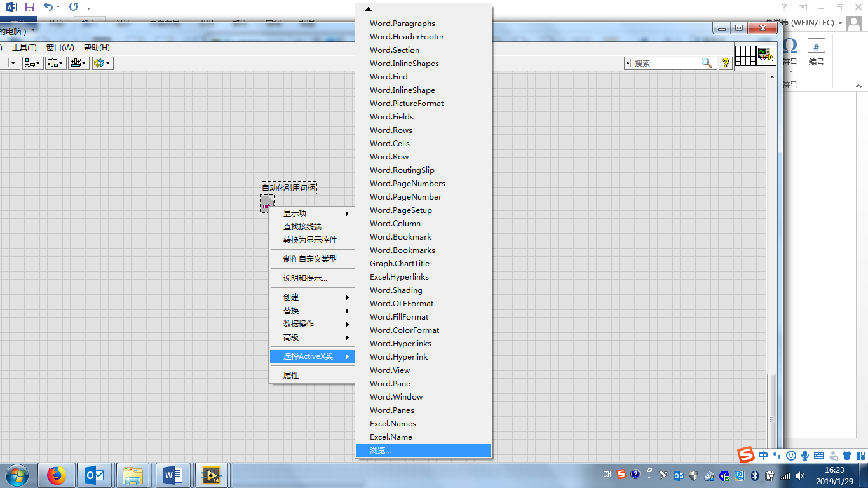
Task: Open the Align Objects toolbar dropdown
Action: click(x=33, y=63)
